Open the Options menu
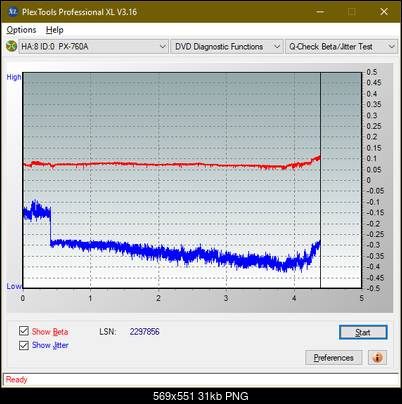402x404 pixels. (x=21, y=30)
